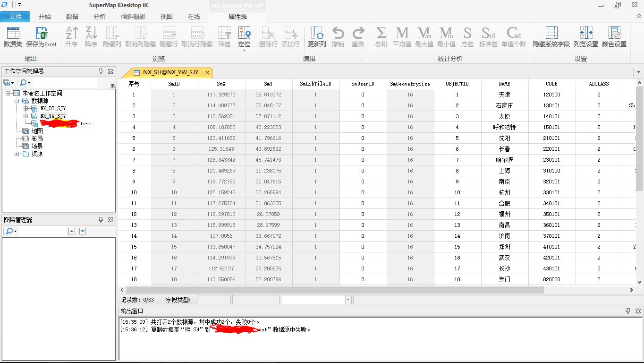
Task: Switch to the 数据 ribbon tab
Action: coord(72,17)
